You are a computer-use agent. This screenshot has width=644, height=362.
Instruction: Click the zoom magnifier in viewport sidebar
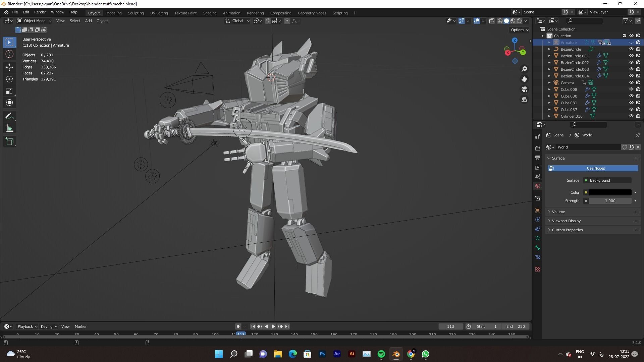(x=524, y=69)
